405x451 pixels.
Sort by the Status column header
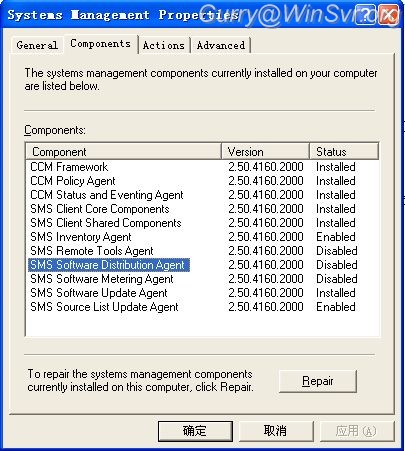coord(344,152)
